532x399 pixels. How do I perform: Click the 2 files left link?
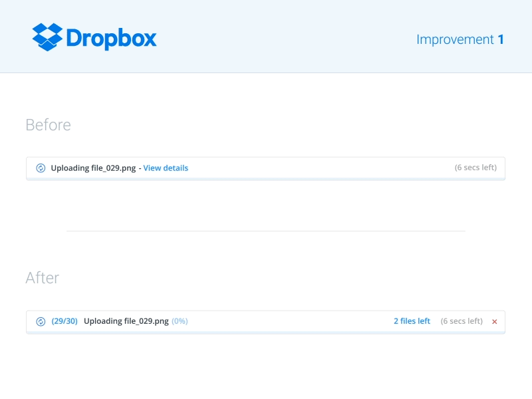tap(412, 321)
